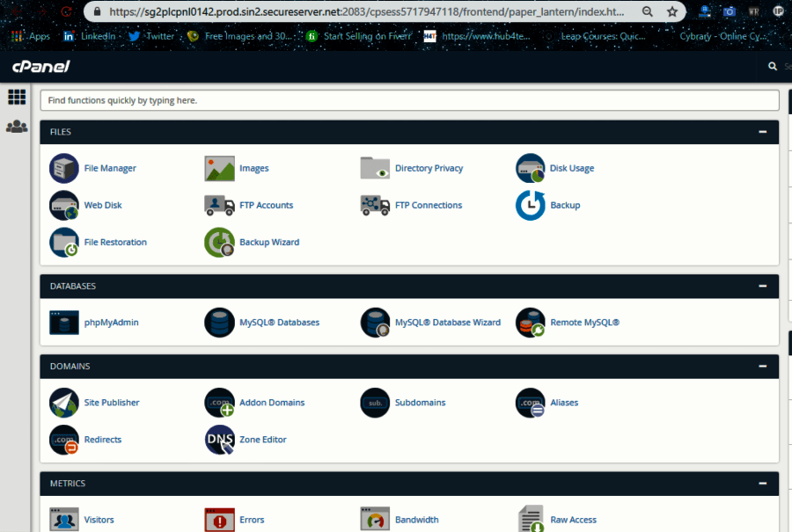Open the cPanel home grid icon
Image resolution: width=792 pixels, height=532 pixels.
[x=17, y=97]
